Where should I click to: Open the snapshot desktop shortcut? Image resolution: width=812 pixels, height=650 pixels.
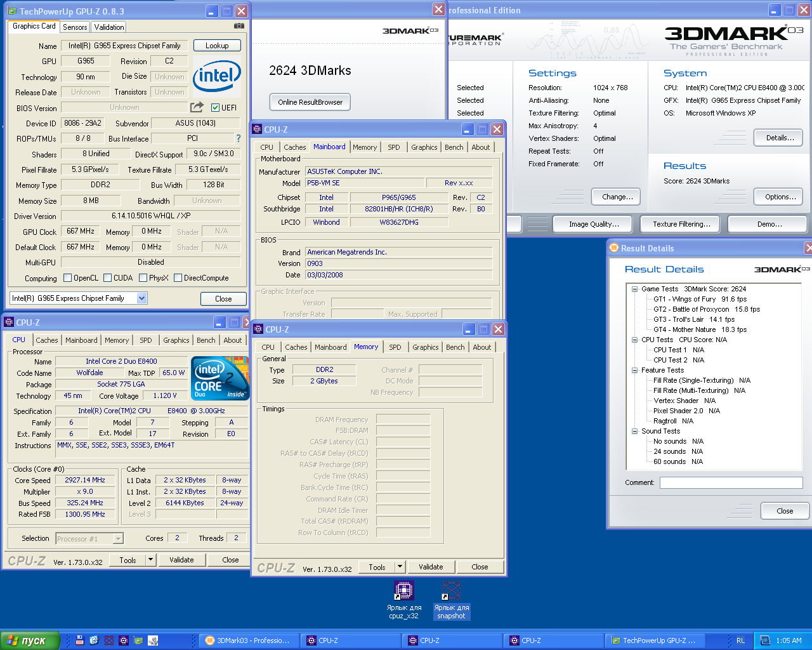[x=451, y=600]
